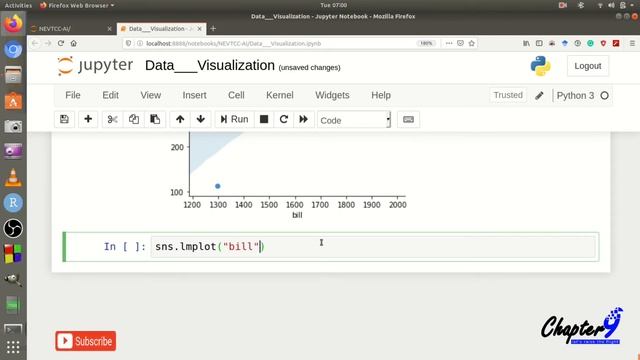Viewport: 640px width, 360px height.
Task: Open the Widgets menu
Action: [x=332, y=95]
